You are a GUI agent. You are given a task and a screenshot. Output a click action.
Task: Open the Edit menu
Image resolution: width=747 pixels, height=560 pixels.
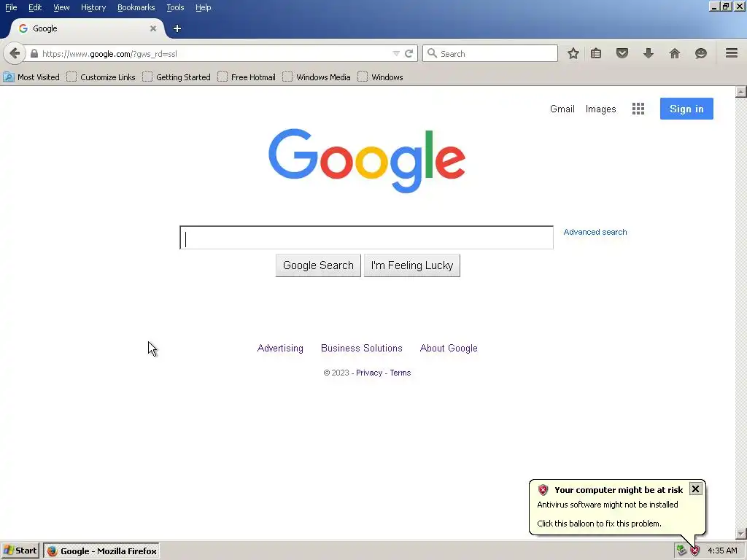pos(35,7)
